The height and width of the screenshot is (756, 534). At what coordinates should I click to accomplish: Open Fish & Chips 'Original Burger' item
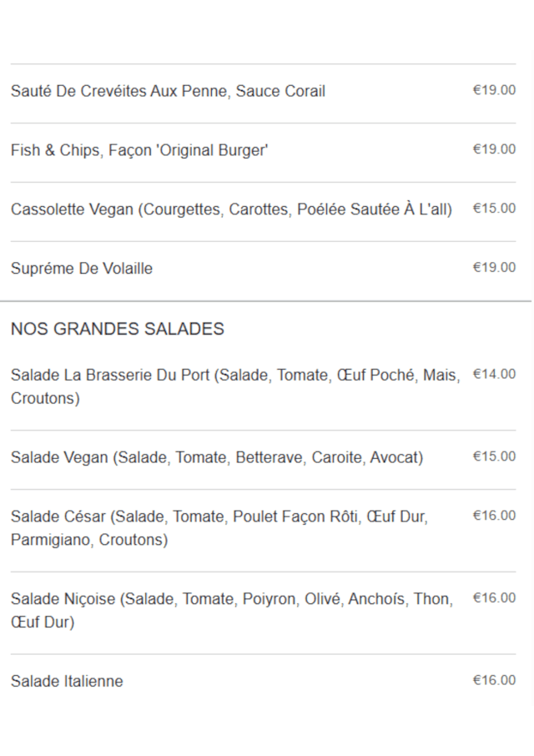139,150
